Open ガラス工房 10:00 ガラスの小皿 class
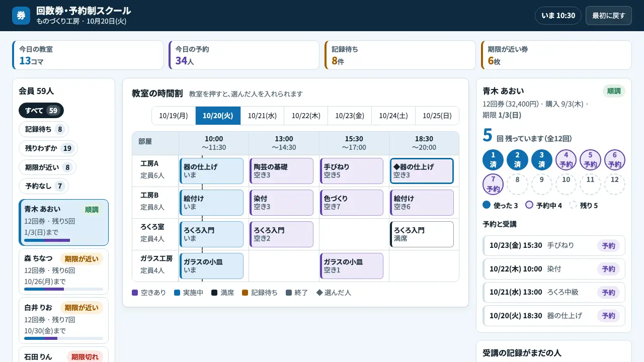Screen dimensions: 644x362 [x=212, y=266]
